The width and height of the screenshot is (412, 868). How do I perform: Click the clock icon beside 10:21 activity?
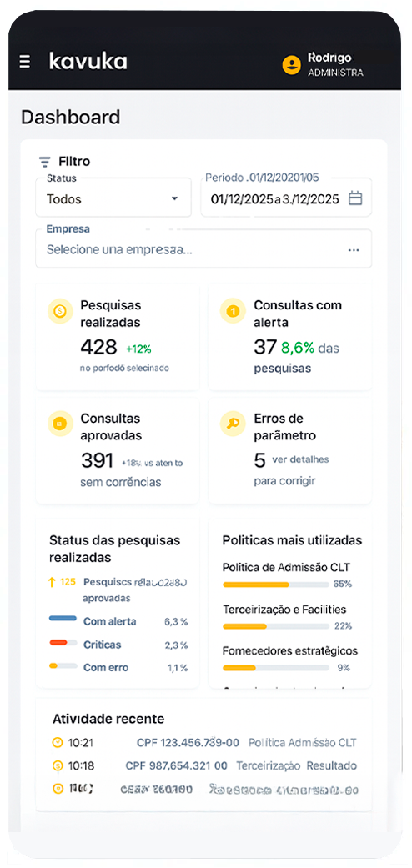[x=57, y=742]
